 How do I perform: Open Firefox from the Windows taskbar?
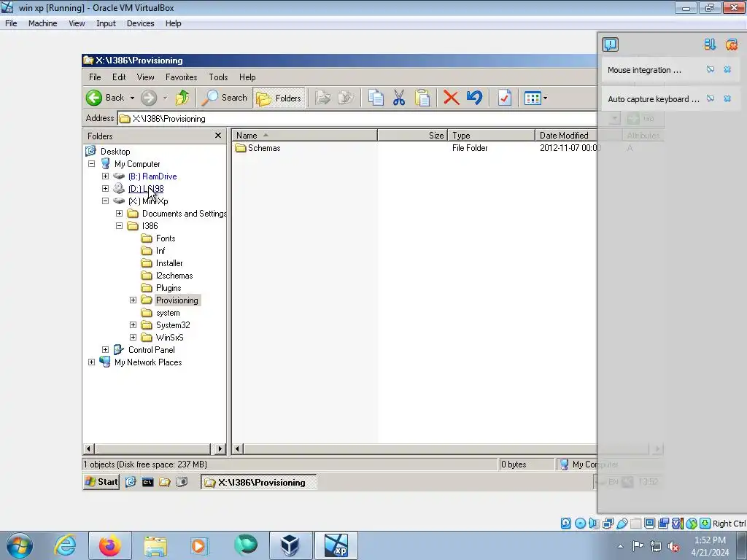coord(109,545)
